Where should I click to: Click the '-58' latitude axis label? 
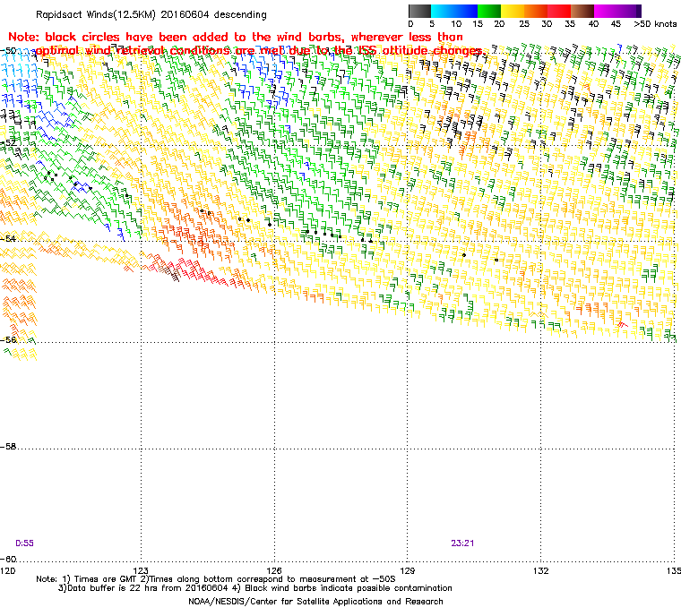8,446
